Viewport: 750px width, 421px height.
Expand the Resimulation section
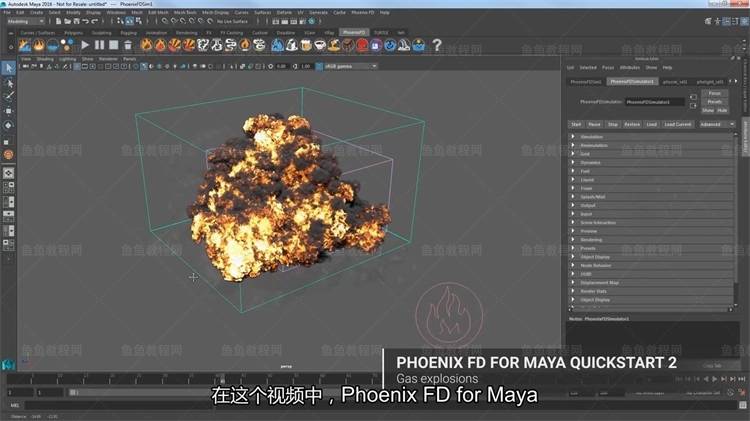tap(651, 145)
